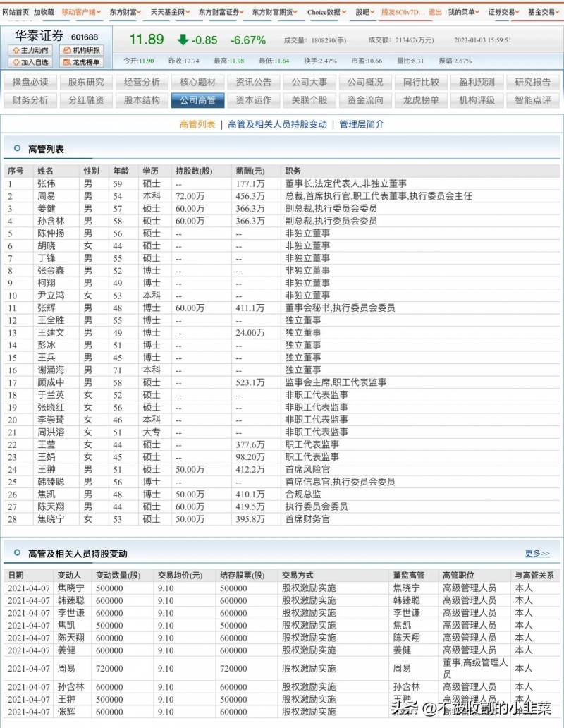Click the username link next to 退出

click(x=403, y=12)
